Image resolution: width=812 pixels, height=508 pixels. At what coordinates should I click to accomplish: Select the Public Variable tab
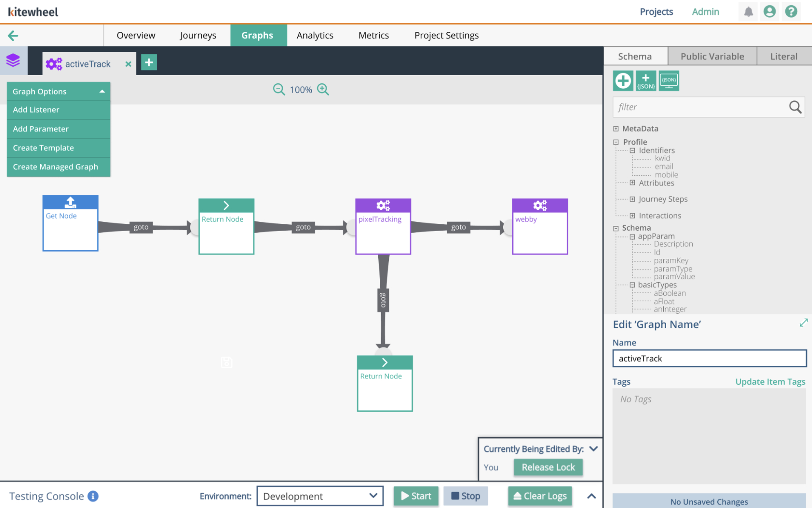712,56
